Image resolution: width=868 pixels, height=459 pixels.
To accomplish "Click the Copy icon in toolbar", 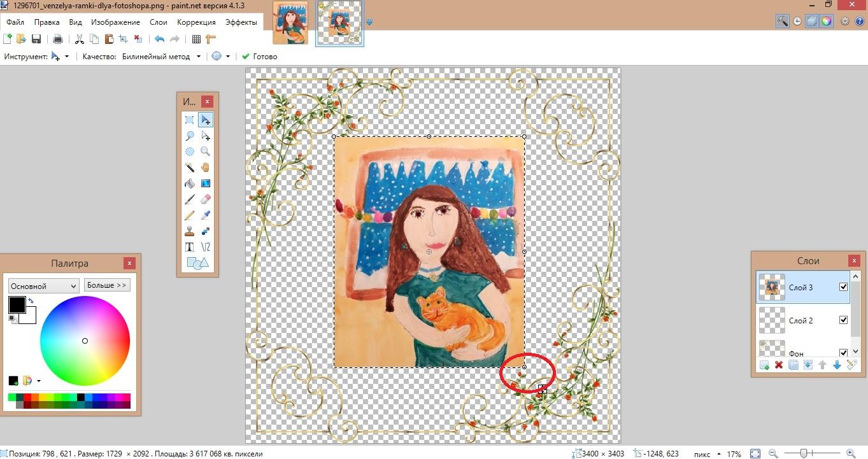I will [94, 39].
